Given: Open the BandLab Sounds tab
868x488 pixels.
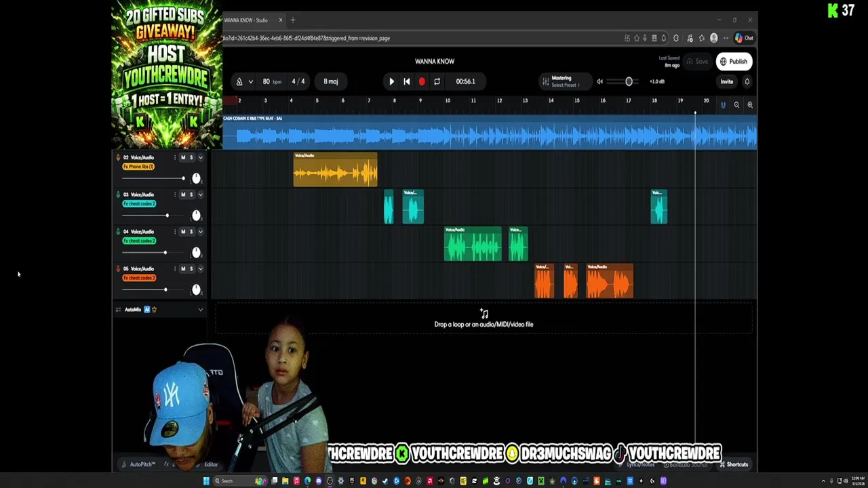Looking at the screenshot, I should [x=685, y=465].
